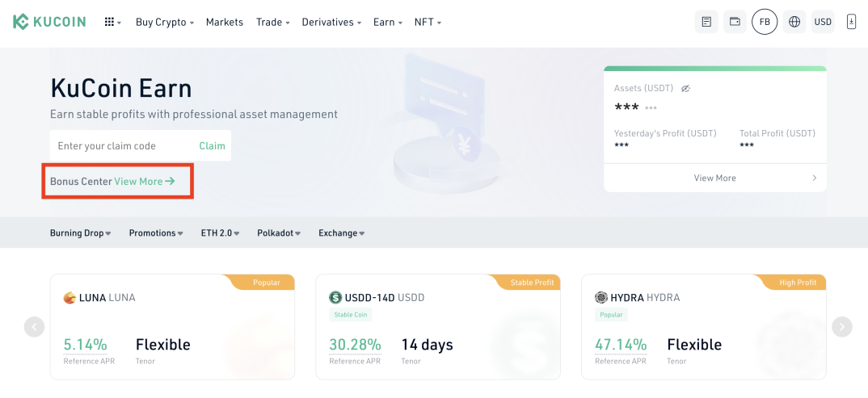Viewport: 868px width, 398px height.
Task: Open the FB account avatar
Action: point(765,22)
